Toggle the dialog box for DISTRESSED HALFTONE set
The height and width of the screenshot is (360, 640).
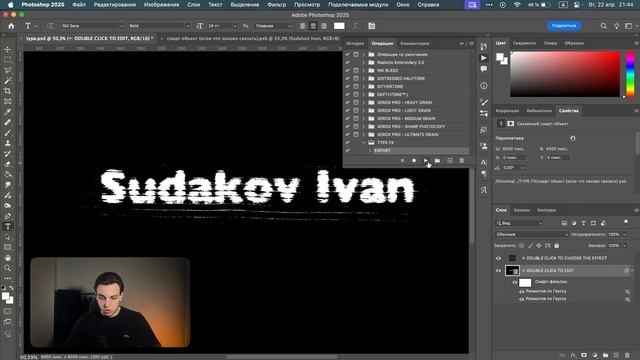(356, 78)
